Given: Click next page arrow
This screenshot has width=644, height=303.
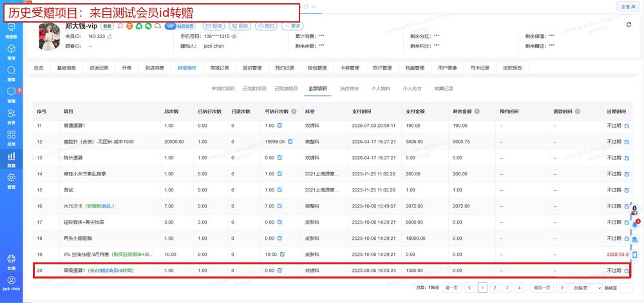Looking at the screenshot, I should coord(562,288).
